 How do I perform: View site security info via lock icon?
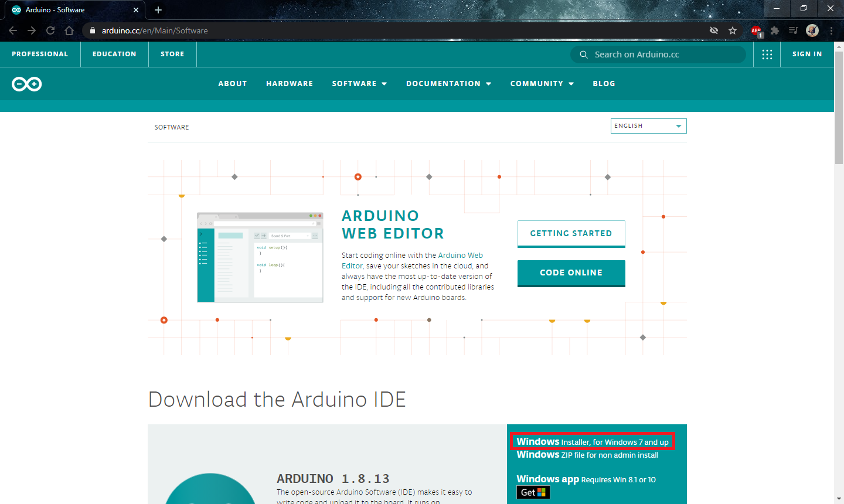(93, 30)
